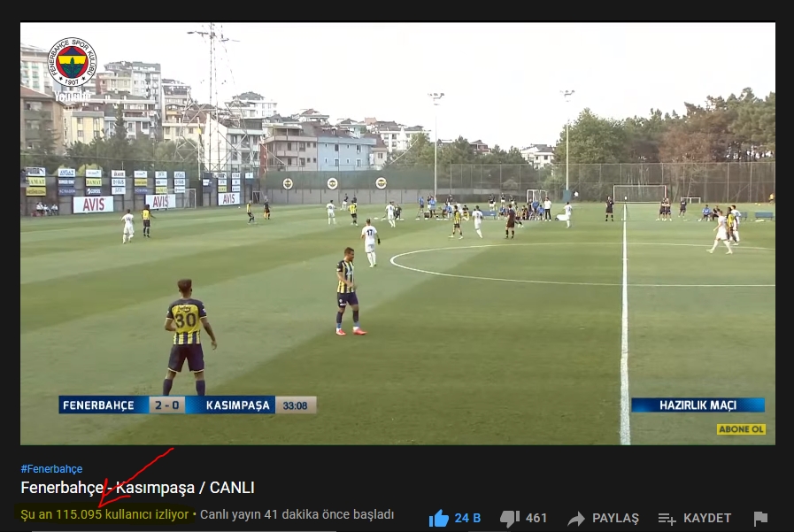Click the video player to pause the stream
This screenshot has height=532, width=794.
(x=397, y=234)
